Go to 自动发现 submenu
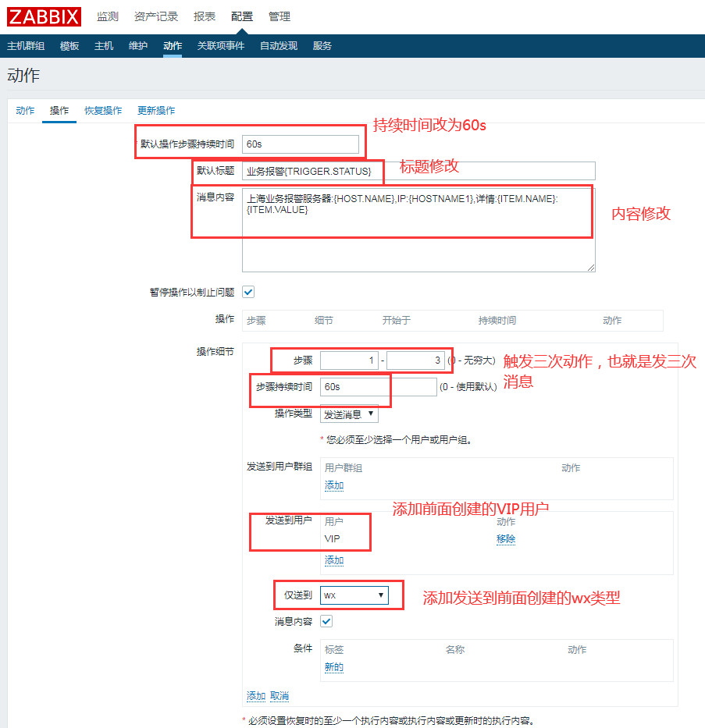Screen dimensions: 705x728 (x=279, y=46)
